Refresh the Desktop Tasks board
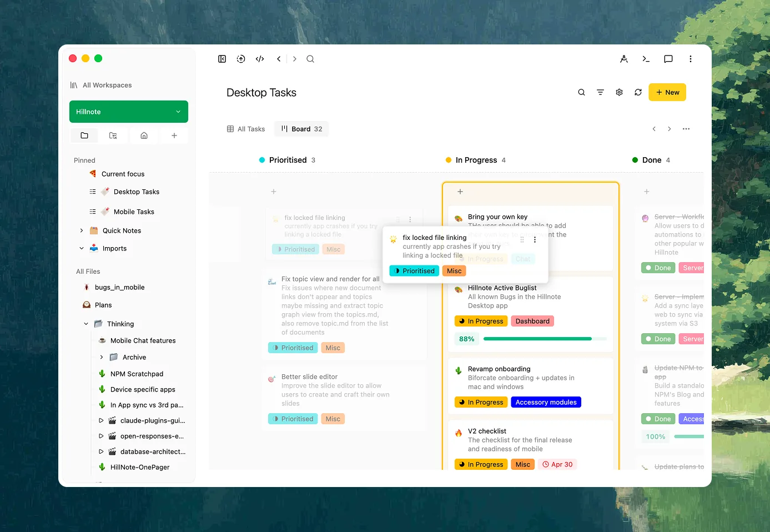This screenshot has height=532, width=770. point(638,92)
